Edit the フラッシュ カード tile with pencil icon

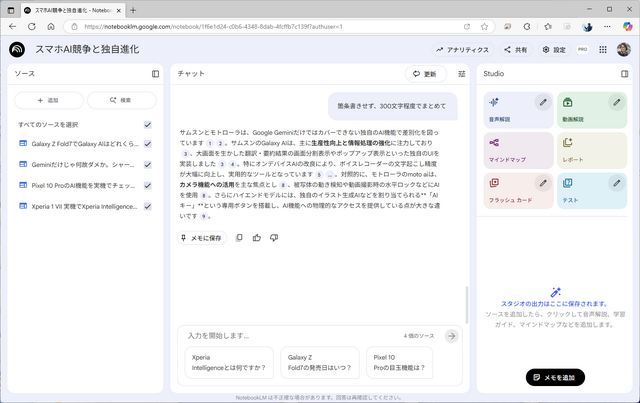coord(541,183)
